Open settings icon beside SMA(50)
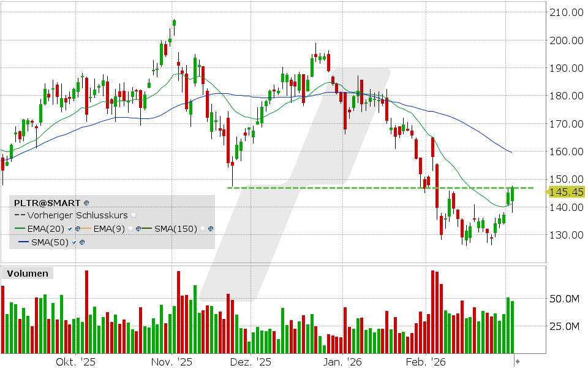588x368 pixels. [81, 242]
